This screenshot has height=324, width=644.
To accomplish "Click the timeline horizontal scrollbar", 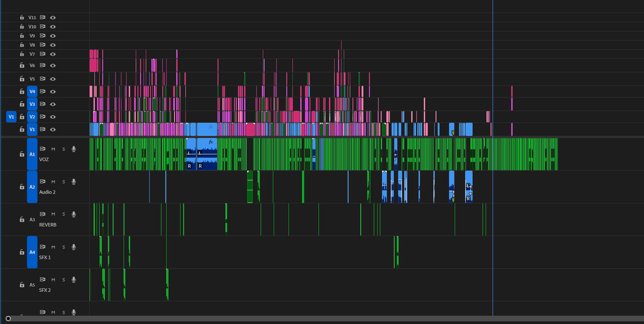I will pyautogui.click(x=324, y=319).
